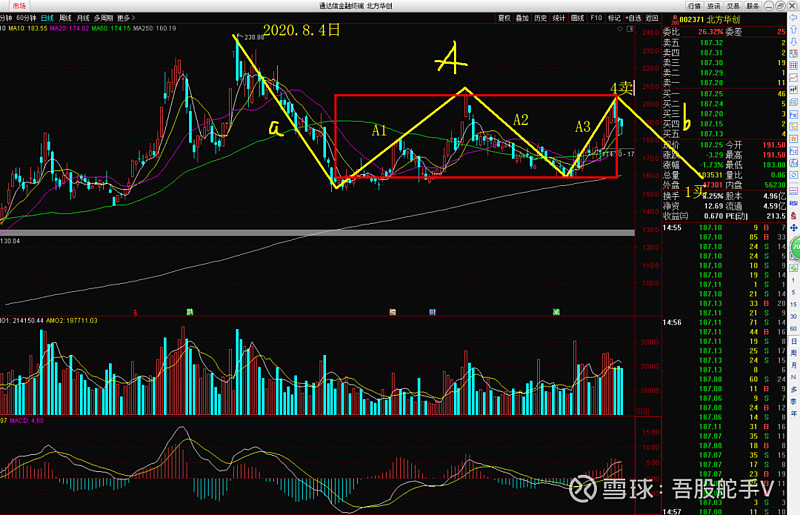
Task: Switch chart to 周线 tab
Action: click(x=65, y=18)
